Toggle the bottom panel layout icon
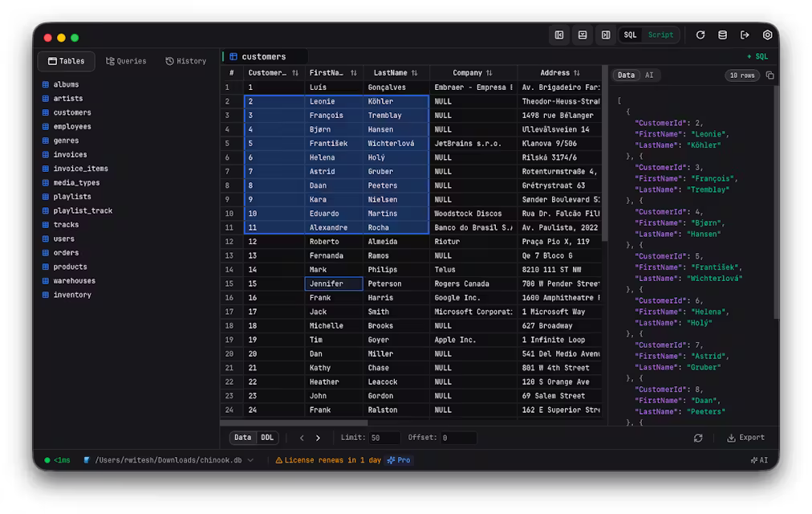The width and height of the screenshot is (812, 514). click(x=583, y=35)
